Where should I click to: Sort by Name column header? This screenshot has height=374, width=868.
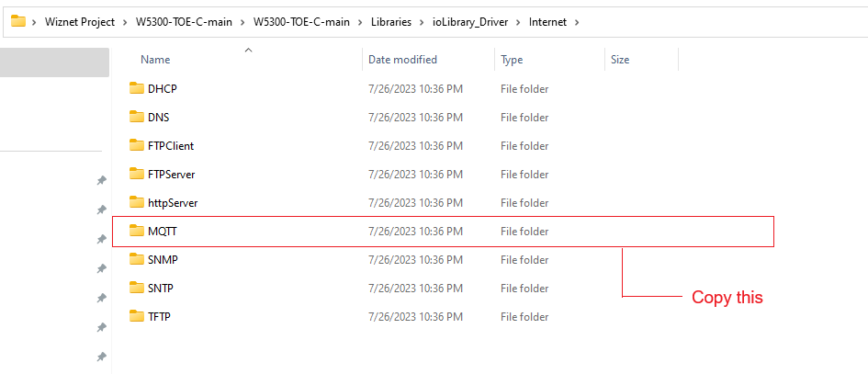pos(155,60)
